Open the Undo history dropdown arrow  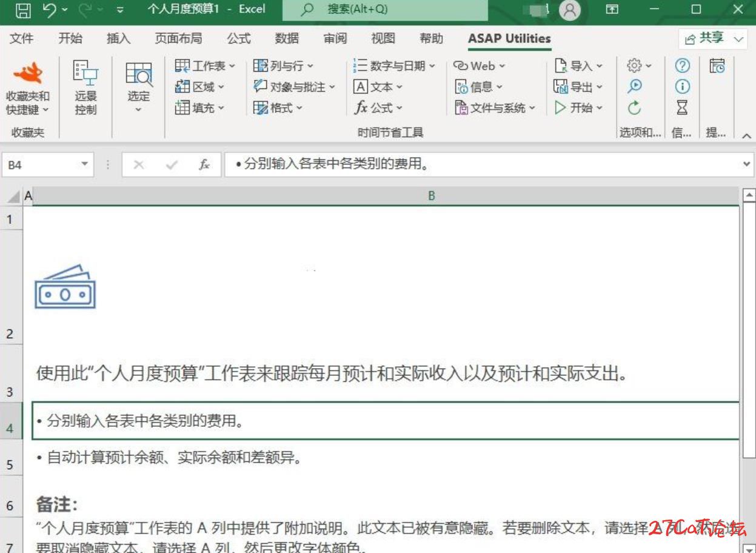[x=65, y=10]
